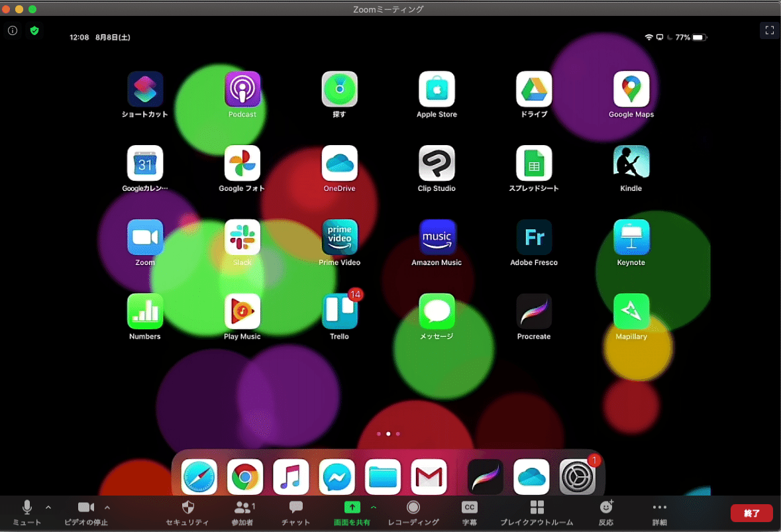Launch the Find My (探す) app
The image size is (781, 532).
[339, 89]
